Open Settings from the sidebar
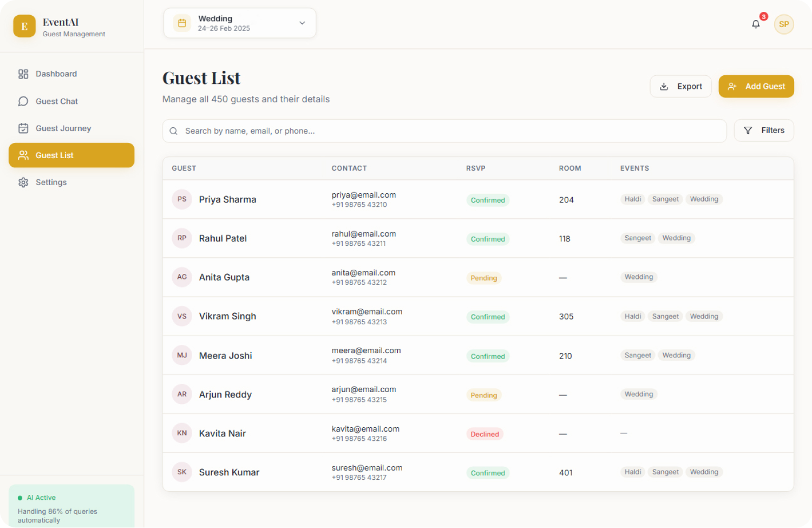Image resolution: width=812 pixels, height=528 pixels. (51, 182)
